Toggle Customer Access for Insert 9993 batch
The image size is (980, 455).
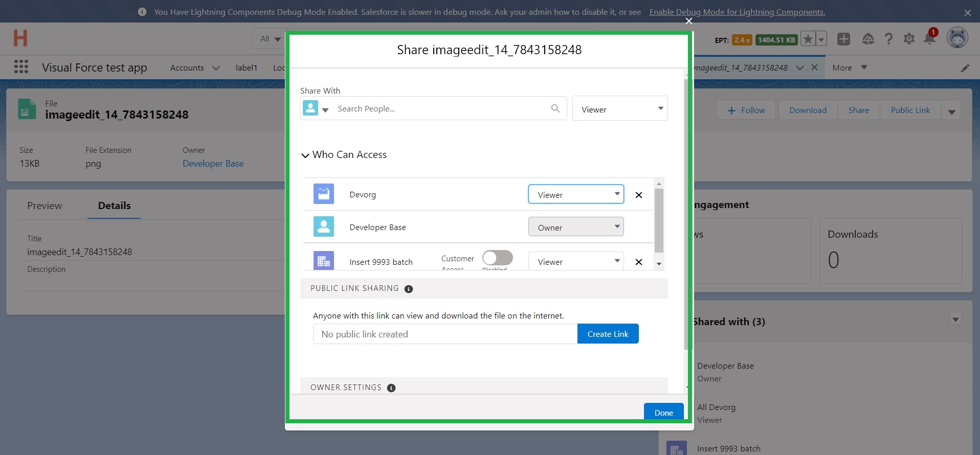(498, 258)
